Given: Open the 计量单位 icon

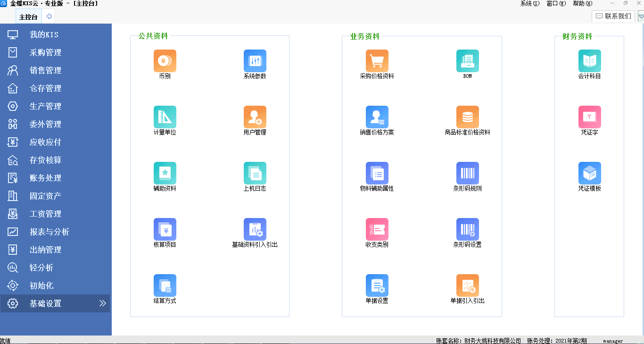Looking at the screenshot, I should point(165,117).
